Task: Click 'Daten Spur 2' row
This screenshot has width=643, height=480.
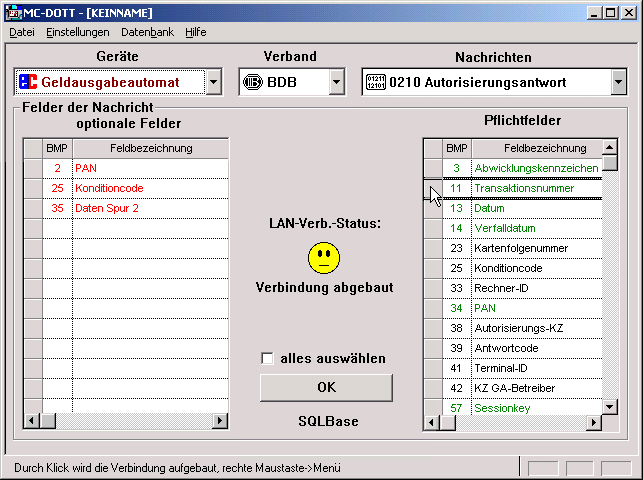Action: point(126,209)
